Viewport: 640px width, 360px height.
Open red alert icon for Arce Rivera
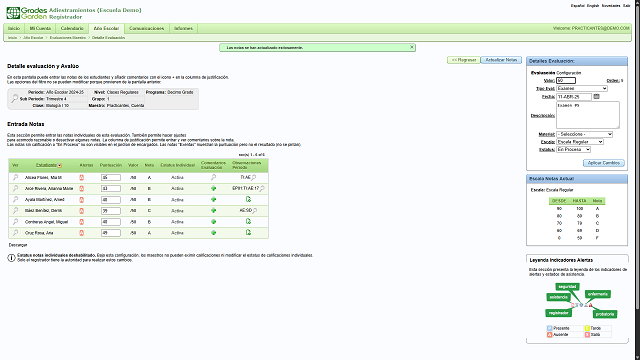click(81, 189)
